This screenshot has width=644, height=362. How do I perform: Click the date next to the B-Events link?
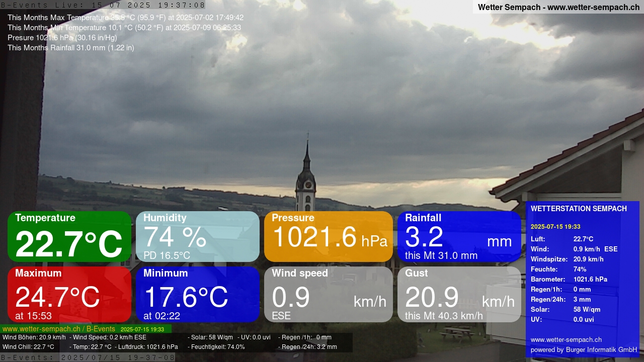[x=142, y=329]
